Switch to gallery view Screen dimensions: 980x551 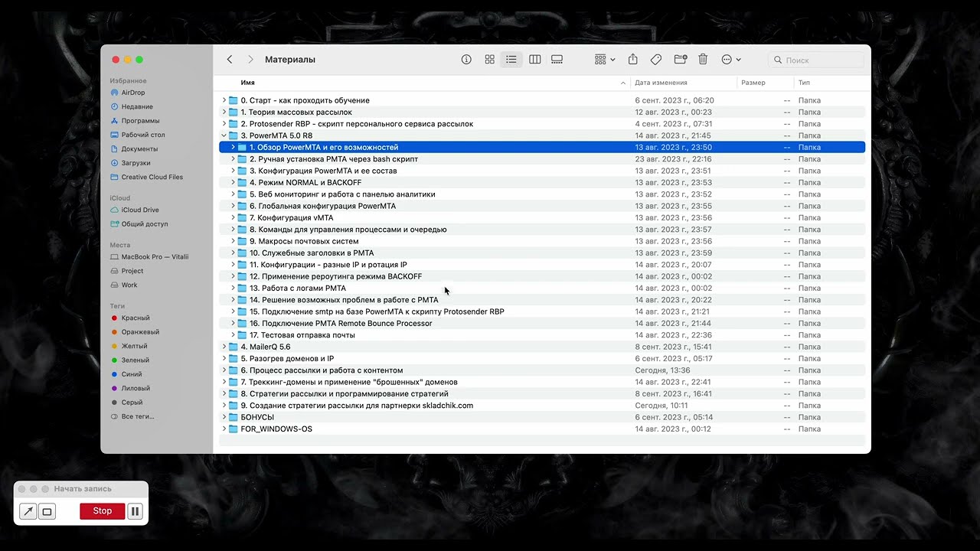pos(557,60)
